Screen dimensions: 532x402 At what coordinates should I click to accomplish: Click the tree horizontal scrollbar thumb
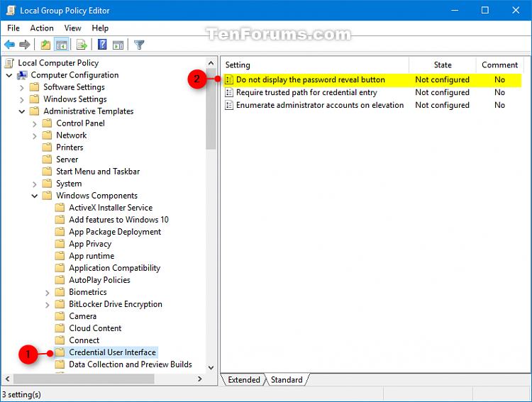[84, 379]
